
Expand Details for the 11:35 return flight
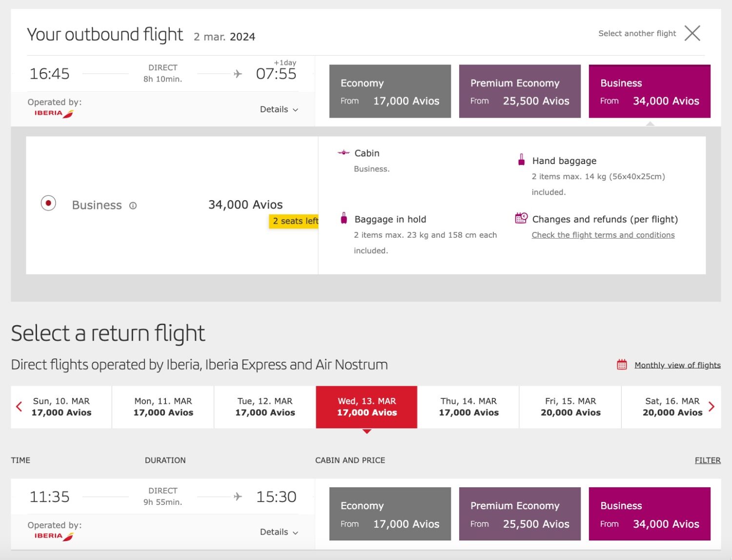tap(279, 532)
